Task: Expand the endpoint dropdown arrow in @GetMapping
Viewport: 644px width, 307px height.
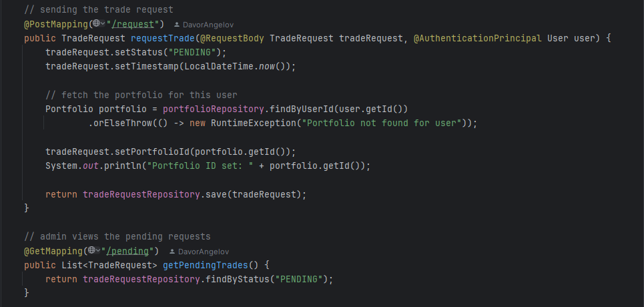Action: click(98, 252)
